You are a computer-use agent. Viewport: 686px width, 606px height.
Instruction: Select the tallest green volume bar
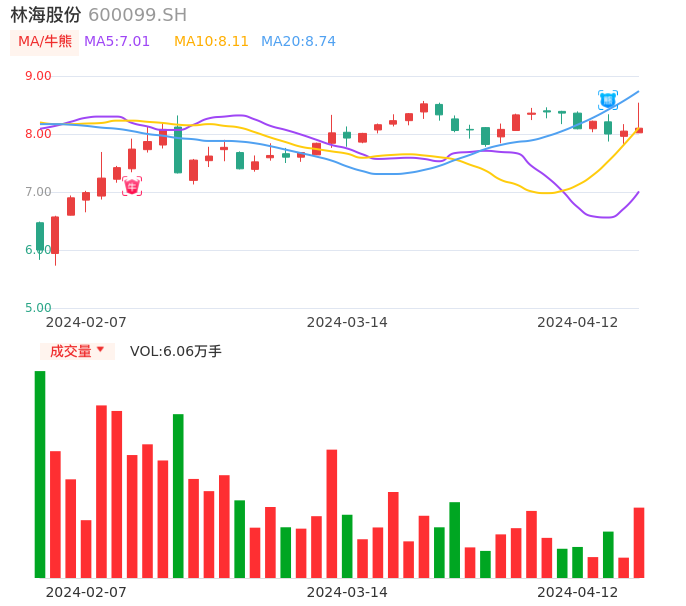(40, 474)
